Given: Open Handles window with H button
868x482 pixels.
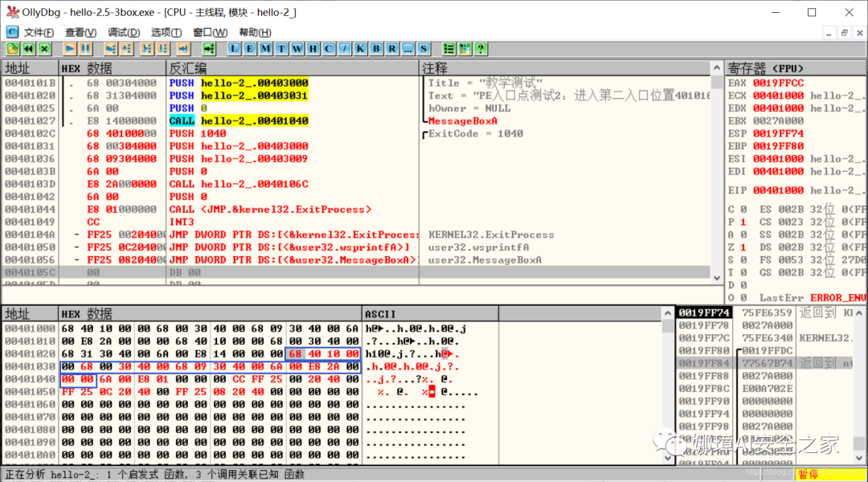Looking at the screenshot, I should [x=313, y=49].
